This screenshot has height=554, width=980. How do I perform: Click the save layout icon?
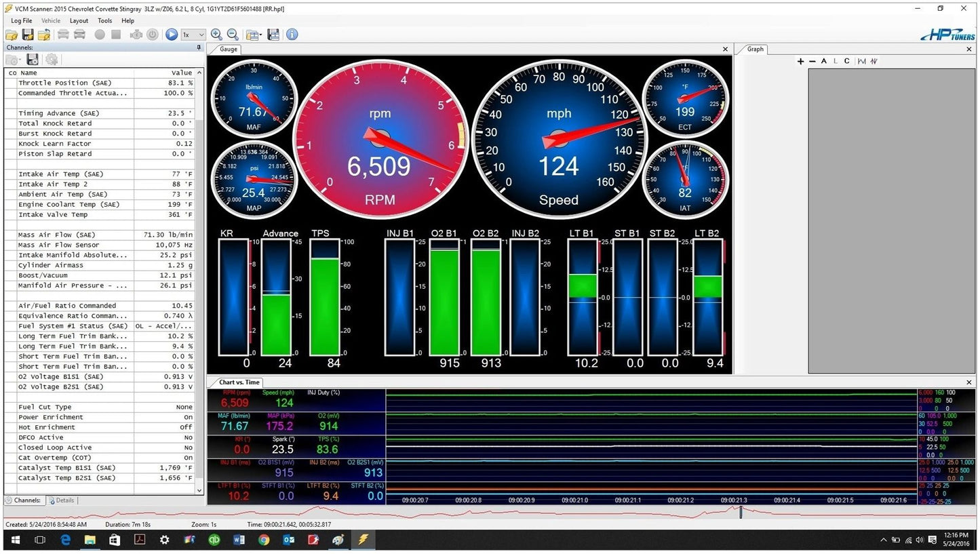pos(273,34)
